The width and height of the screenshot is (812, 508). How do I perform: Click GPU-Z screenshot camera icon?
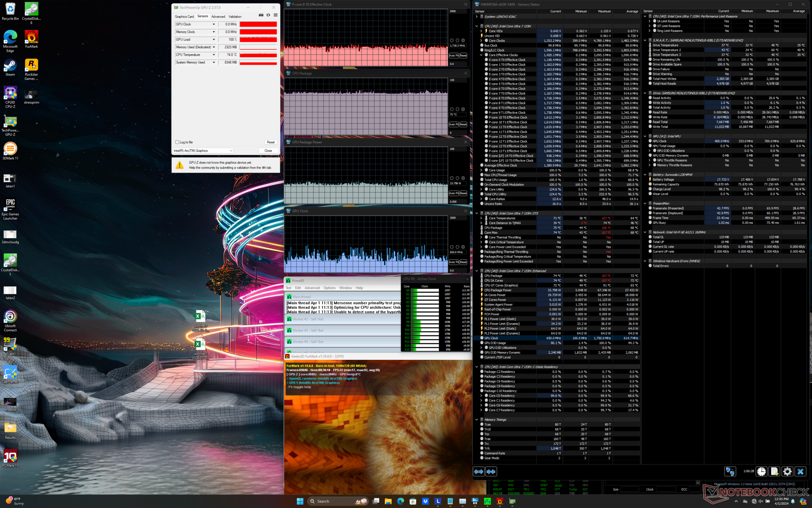(261, 15)
